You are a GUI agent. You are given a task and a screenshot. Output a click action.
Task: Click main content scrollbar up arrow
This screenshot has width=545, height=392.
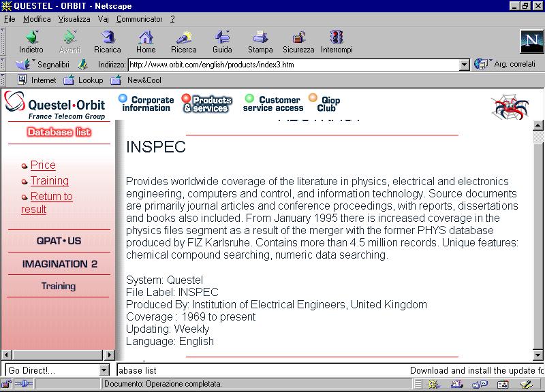(x=538, y=125)
